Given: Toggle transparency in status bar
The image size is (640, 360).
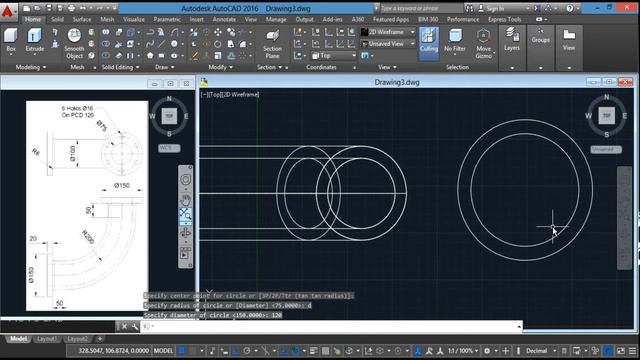Looking at the screenshot, I should (x=325, y=351).
